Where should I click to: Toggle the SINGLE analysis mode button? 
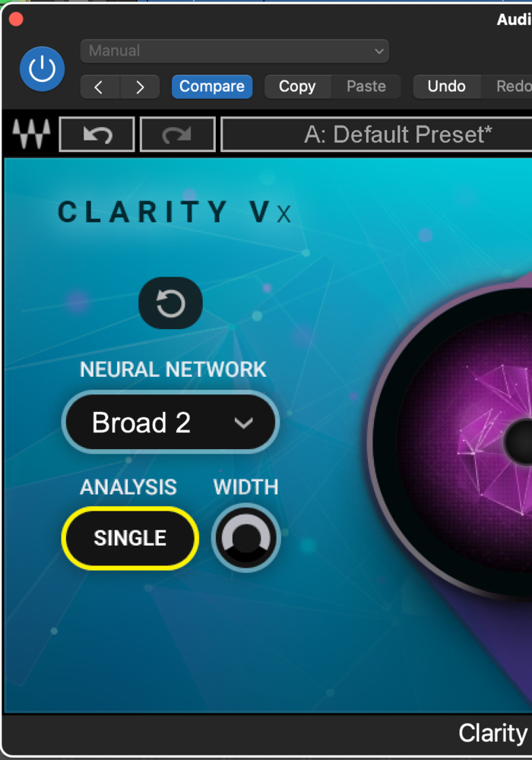coord(130,538)
